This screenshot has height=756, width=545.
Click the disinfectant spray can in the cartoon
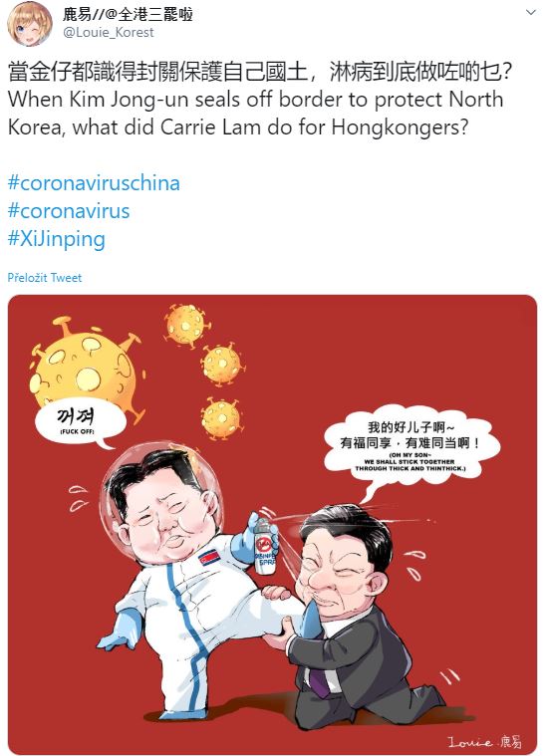[x=264, y=547]
